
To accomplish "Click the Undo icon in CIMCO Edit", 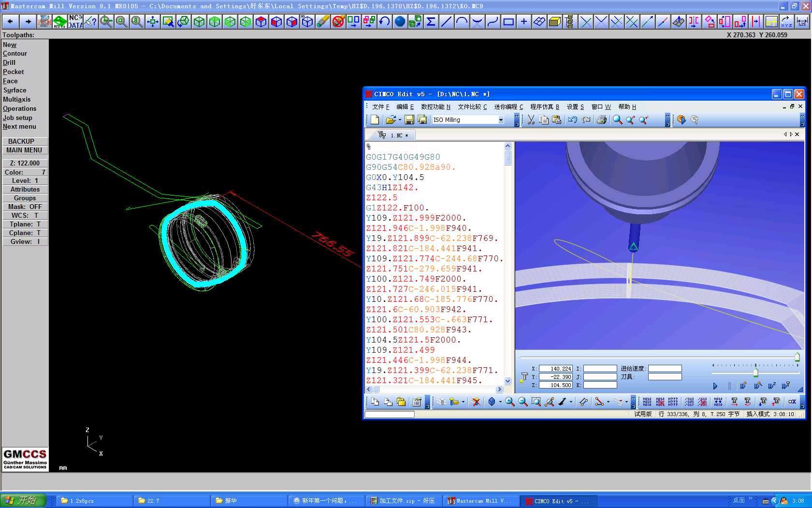I will pyautogui.click(x=573, y=120).
